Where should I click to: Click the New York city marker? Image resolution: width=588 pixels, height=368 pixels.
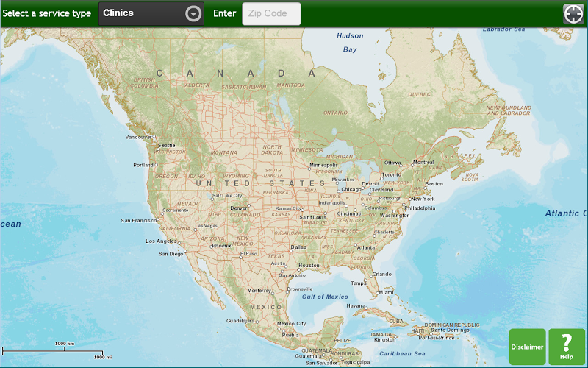coord(409,199)
